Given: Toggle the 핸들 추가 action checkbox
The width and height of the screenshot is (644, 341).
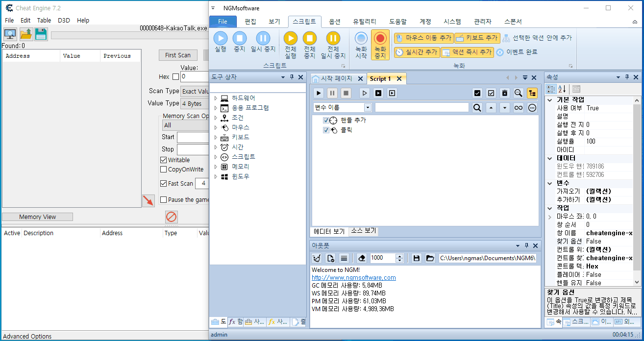Looking at the screenshot, I should pyautogui.click(x=326, y=120).
